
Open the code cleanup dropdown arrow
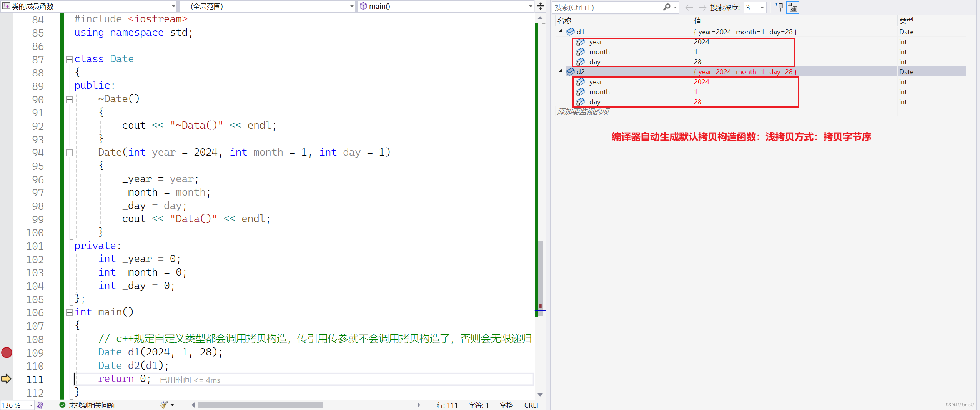173,405
